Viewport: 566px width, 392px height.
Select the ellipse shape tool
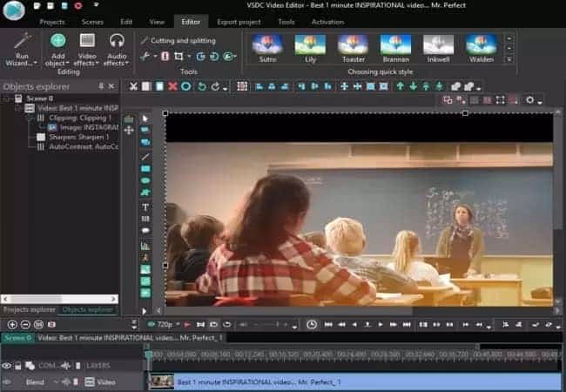tap(145, 180)
